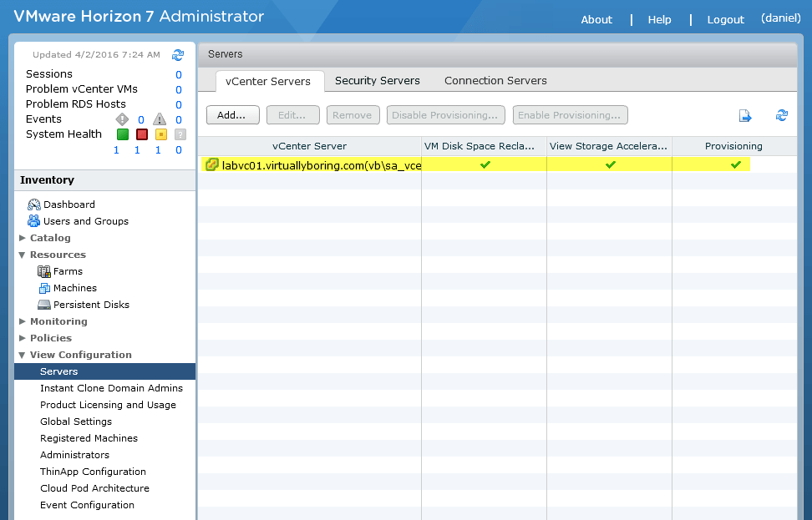Screen dimensions: 812x520
Task: Open Dashboard in the inventory
Action: [x=69, y=204]
